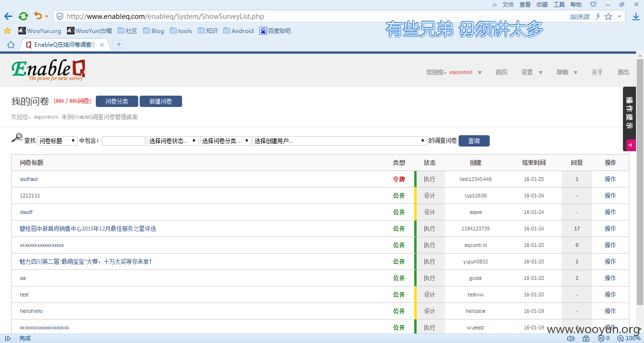Open the browser downloads arrow icon

click(x=636, y=16)
